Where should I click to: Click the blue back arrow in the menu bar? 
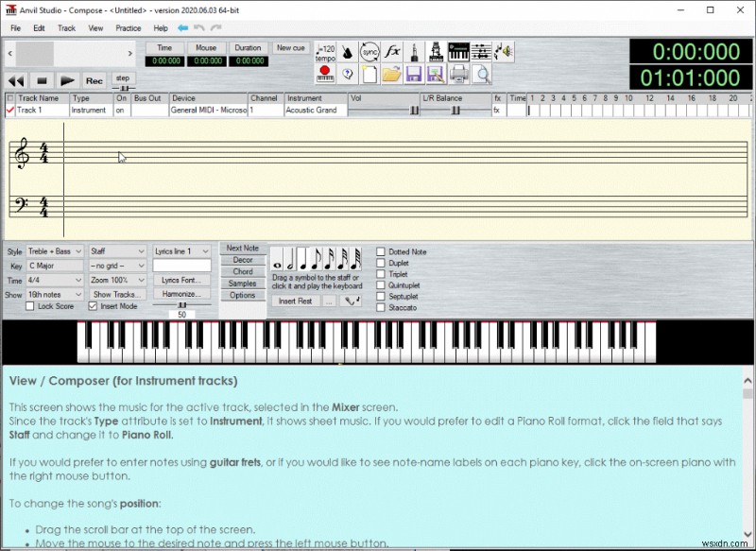182,28
